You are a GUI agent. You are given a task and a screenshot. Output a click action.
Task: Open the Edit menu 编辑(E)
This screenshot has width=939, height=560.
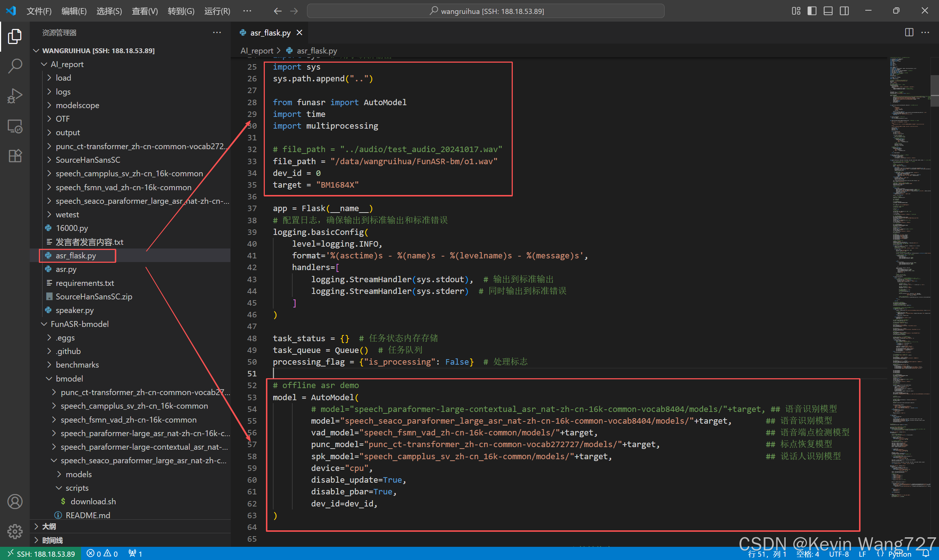pos(74,11)
